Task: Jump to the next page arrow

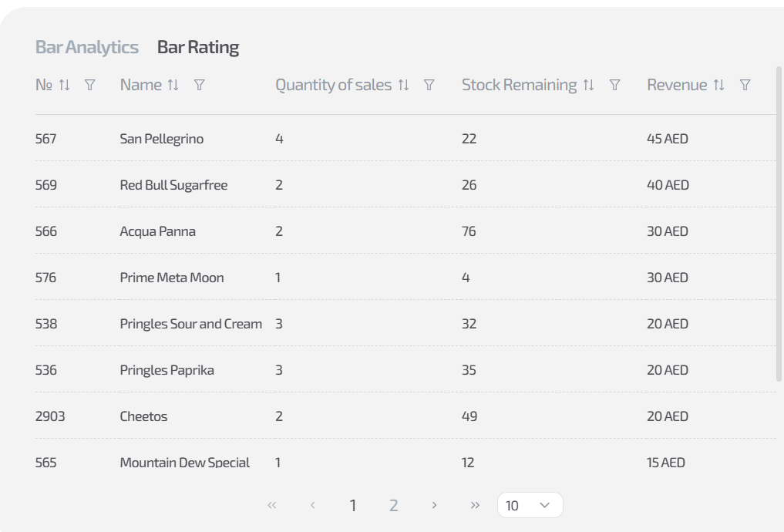Action: [x=435, y=505]
